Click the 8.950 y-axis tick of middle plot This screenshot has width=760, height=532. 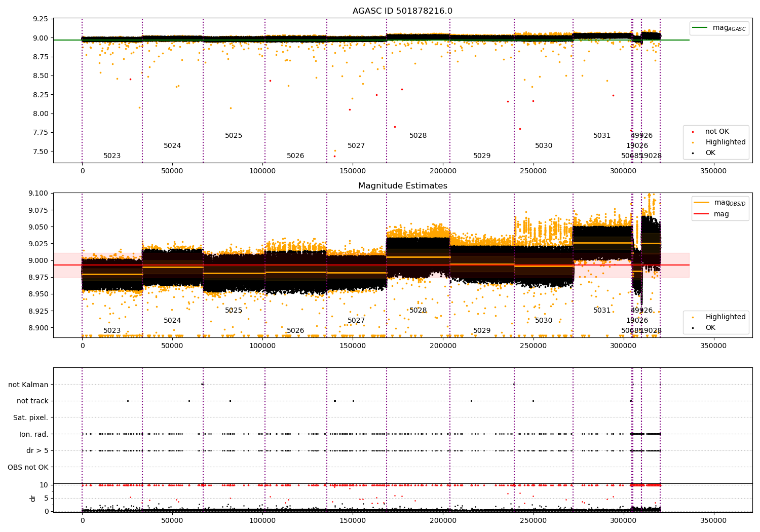pyautogui.click(x=39, y=294)
